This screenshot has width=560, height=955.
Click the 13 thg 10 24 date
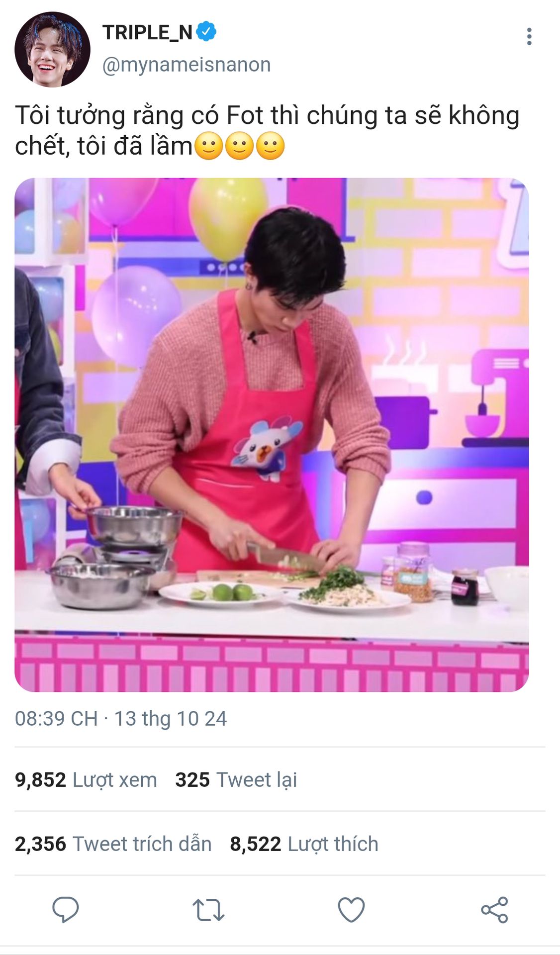click(x=171, y=719)
